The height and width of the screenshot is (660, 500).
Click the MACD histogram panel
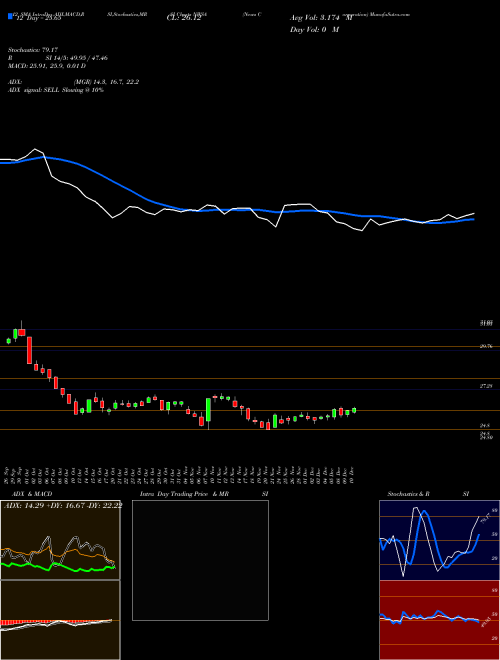pyautogui.click(x=60, y=620)
